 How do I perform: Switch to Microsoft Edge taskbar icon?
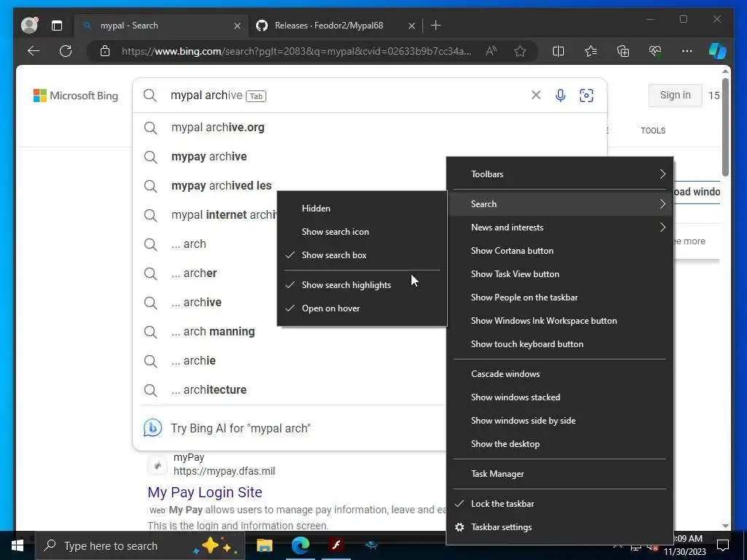pos(300,545)
